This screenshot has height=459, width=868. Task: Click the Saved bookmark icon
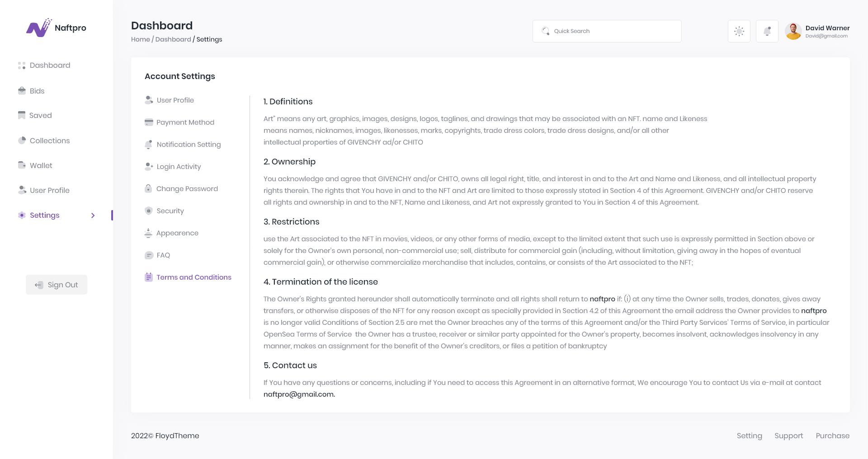(22, 115)
